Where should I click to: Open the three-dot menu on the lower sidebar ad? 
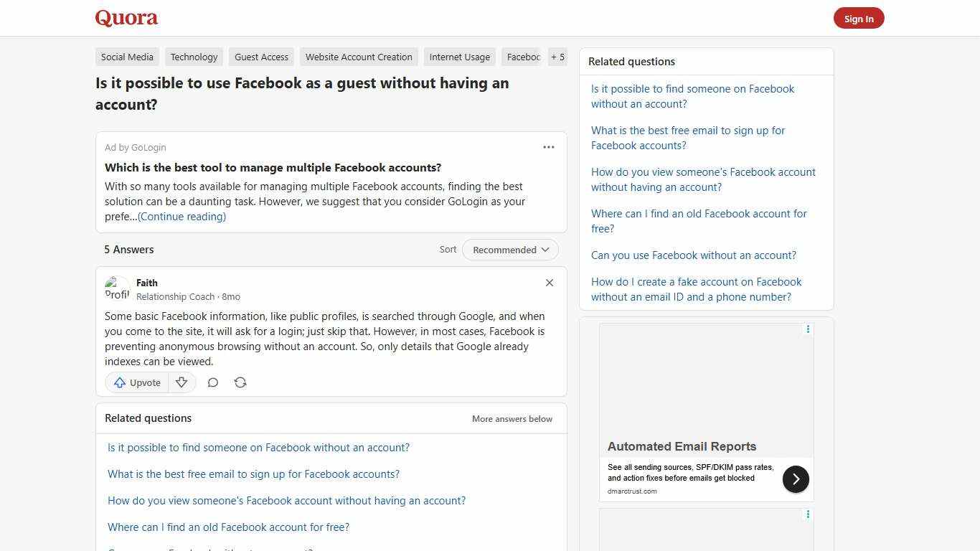pos(808,514)
